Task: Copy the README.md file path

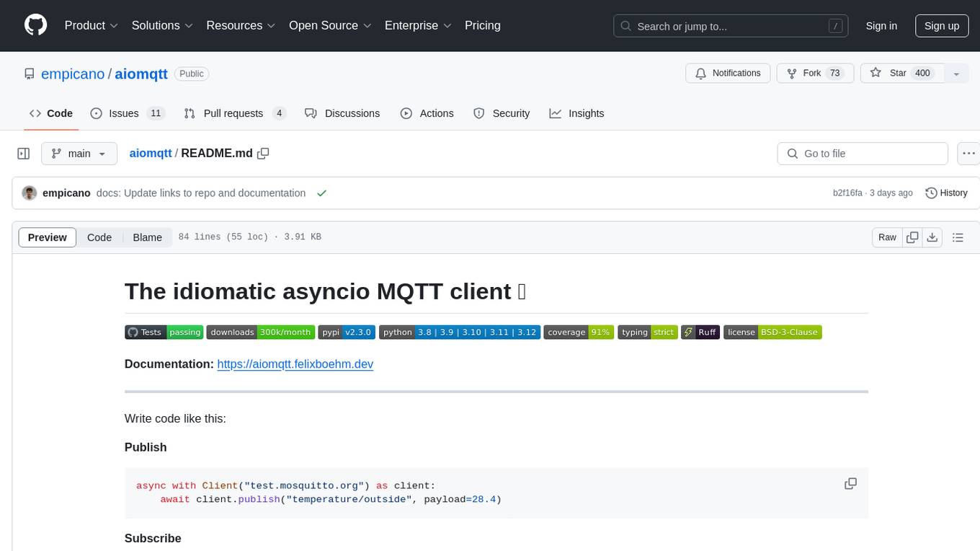Action: pos(263,153)
